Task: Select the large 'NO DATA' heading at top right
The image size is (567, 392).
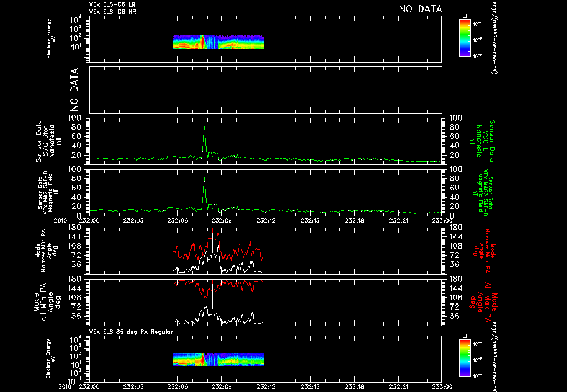Action: 420,9
